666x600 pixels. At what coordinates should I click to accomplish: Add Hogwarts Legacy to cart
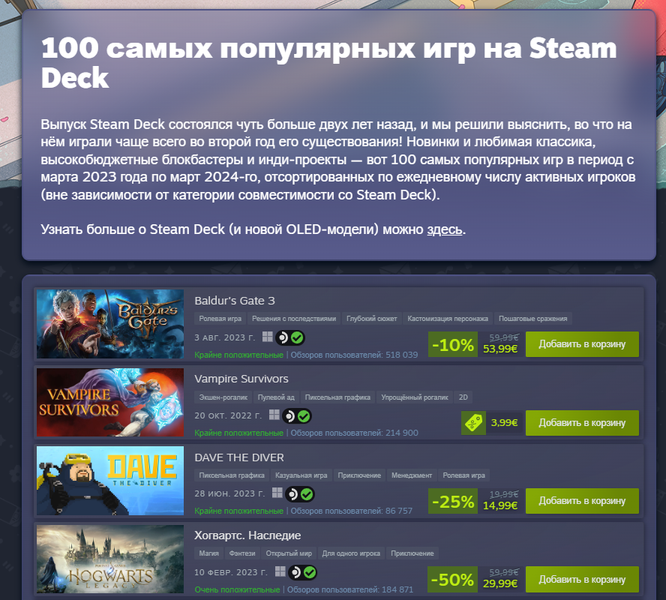pyautogui.click(x=582, y=579)
